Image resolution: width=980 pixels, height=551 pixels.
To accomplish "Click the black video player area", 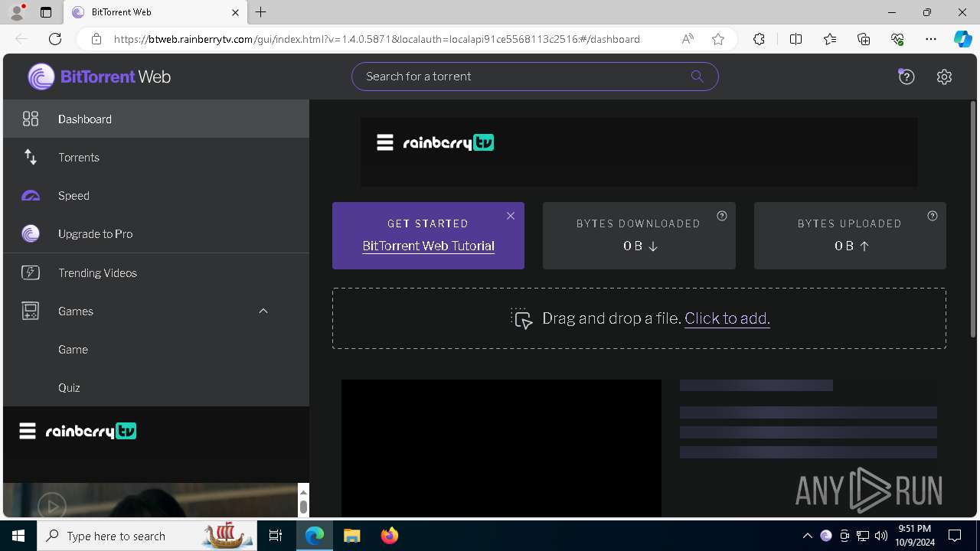I will point(501,448).
